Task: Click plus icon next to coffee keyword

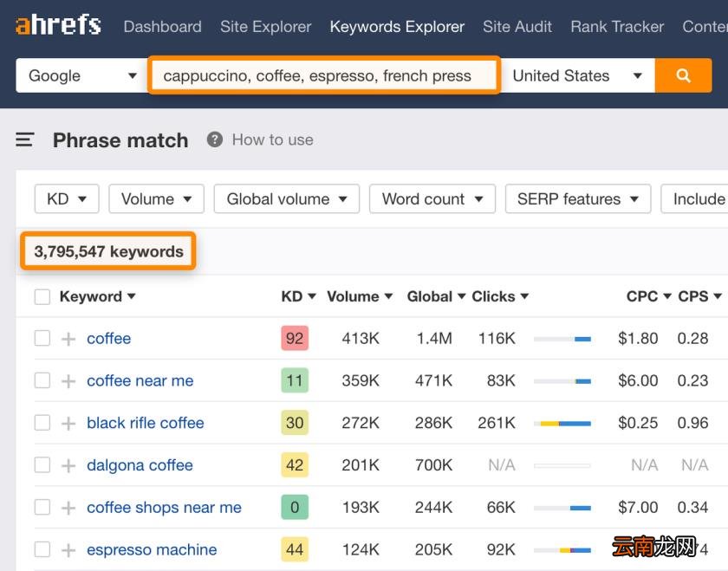Action: click(68, 339)
